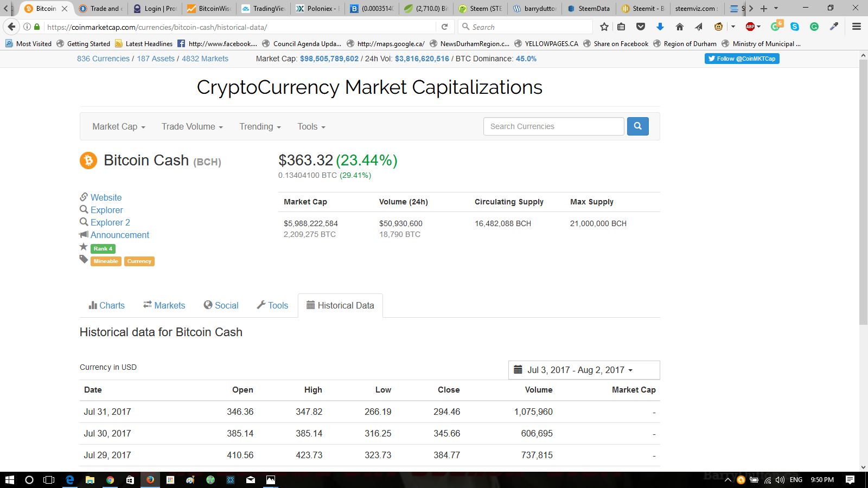Switch to the Markets tab
868x488 pixels.
coord(164,305)
